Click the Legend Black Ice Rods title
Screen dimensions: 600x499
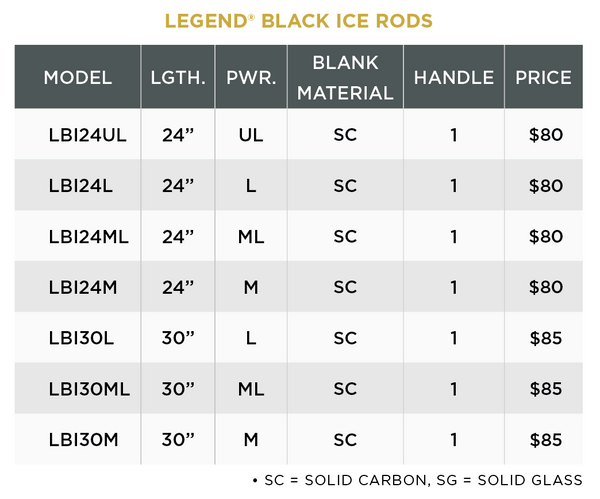(299, 20)
